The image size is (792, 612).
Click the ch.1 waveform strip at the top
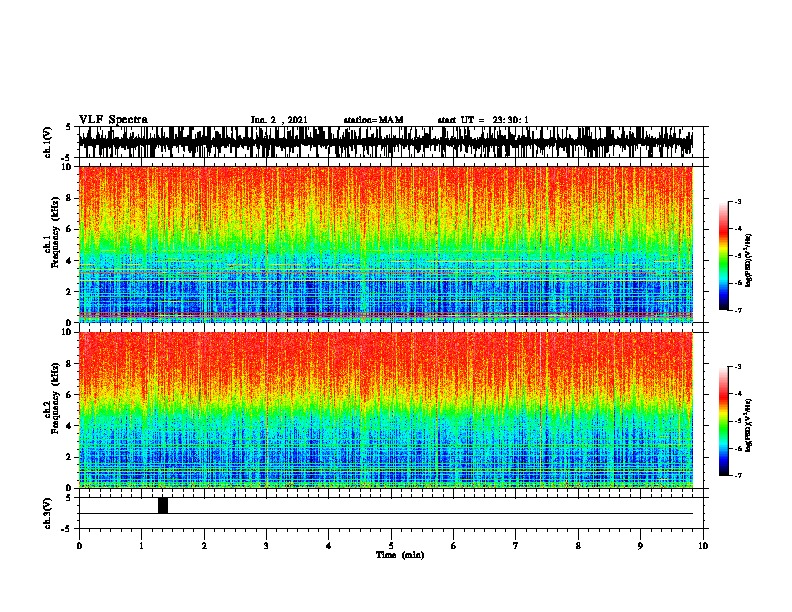385,142
